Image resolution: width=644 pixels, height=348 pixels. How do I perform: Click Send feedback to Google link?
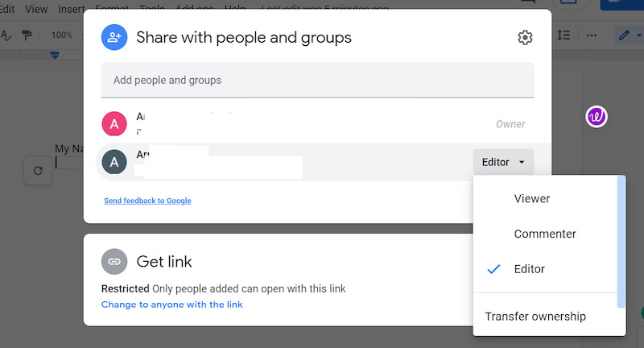(x=147, y=201)
